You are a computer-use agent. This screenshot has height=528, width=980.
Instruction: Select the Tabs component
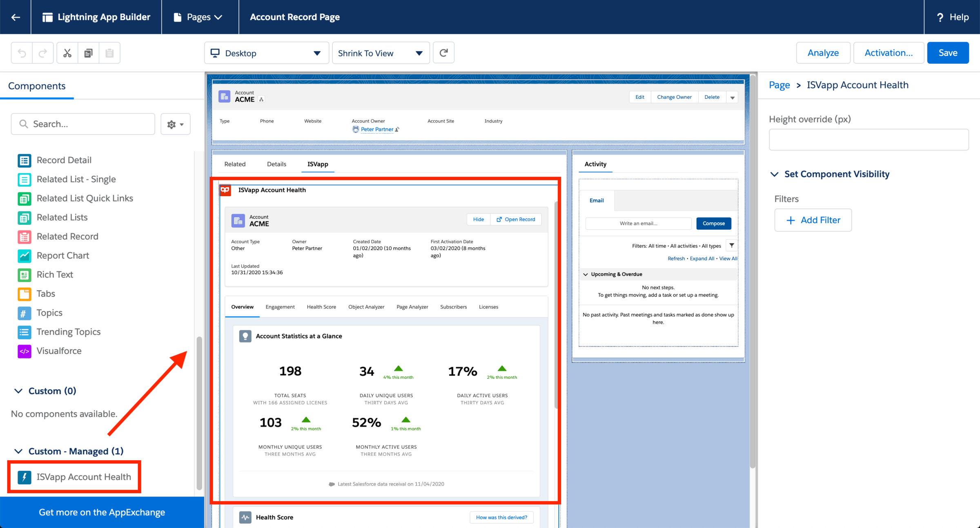tap(36, 294)
